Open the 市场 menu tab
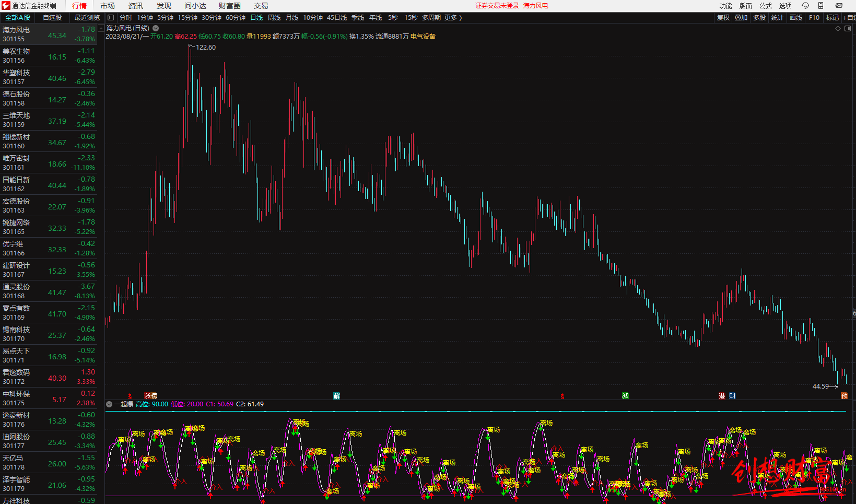 click(x=108, y=6)
